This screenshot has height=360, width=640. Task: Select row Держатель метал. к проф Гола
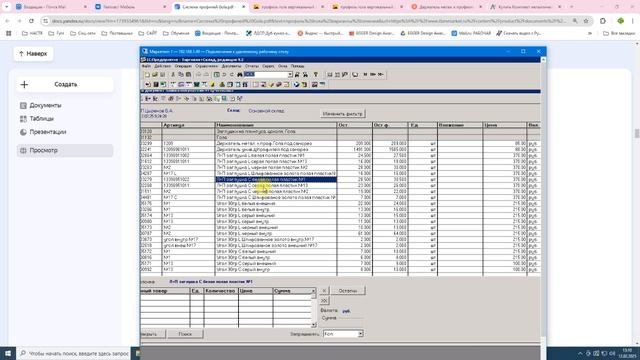point(340,144)
